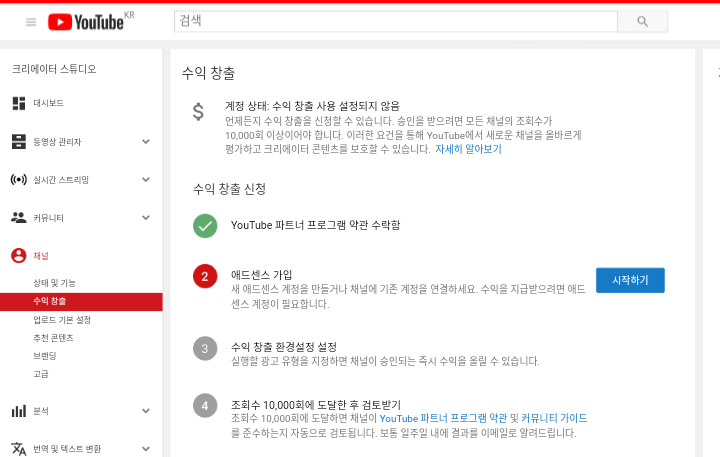Open YouTube 파트너 프로그램 약관 link
The height and width of the screenshot is (457, 720).
point(443,418)
